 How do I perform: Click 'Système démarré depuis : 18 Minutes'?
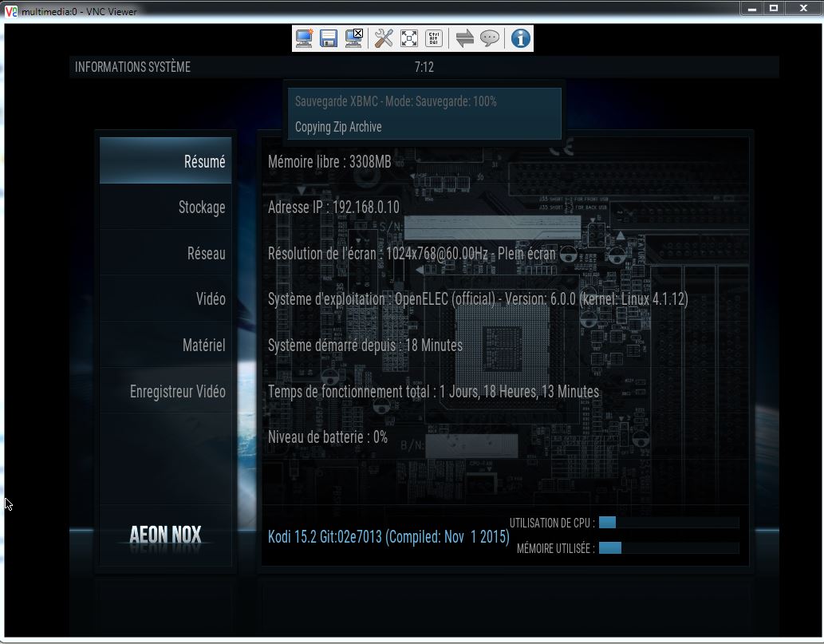coord(365,346)
